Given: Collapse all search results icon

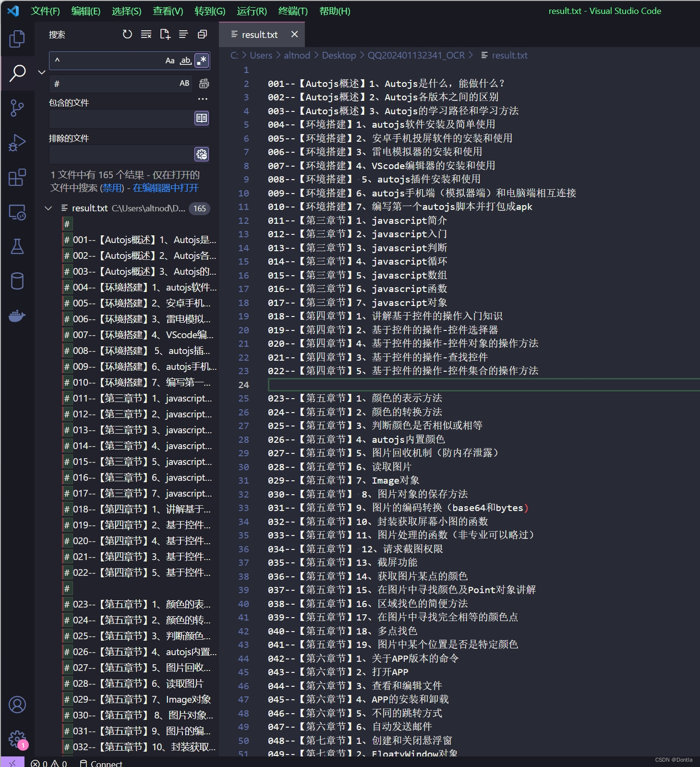Looking at the screenshot, I should coord(202,34).
